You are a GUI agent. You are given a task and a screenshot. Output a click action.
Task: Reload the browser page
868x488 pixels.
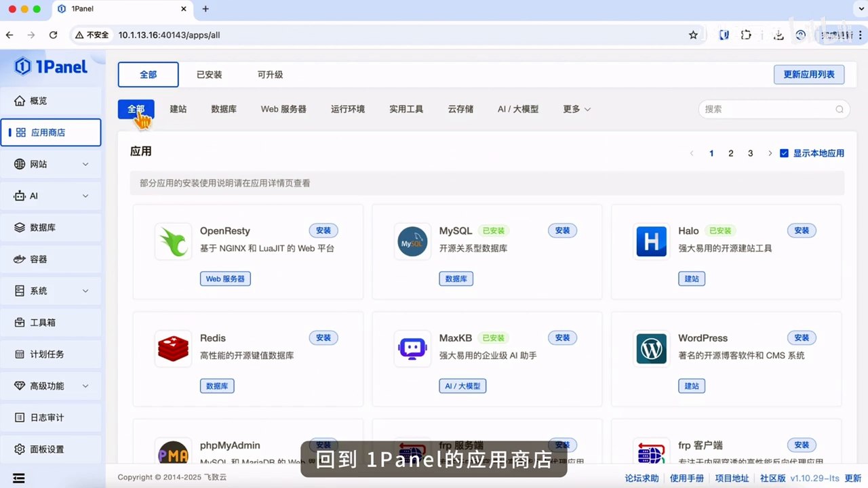pos(53,35)
